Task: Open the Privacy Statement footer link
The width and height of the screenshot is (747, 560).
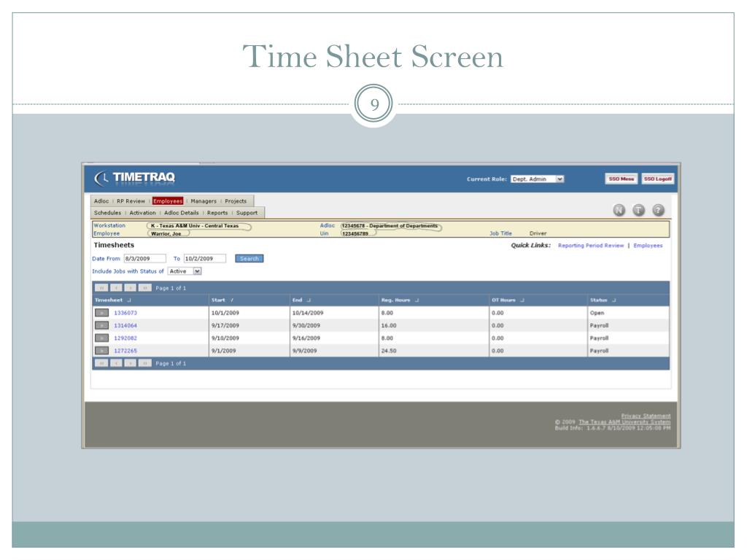Action: click(x=646, y=416)
